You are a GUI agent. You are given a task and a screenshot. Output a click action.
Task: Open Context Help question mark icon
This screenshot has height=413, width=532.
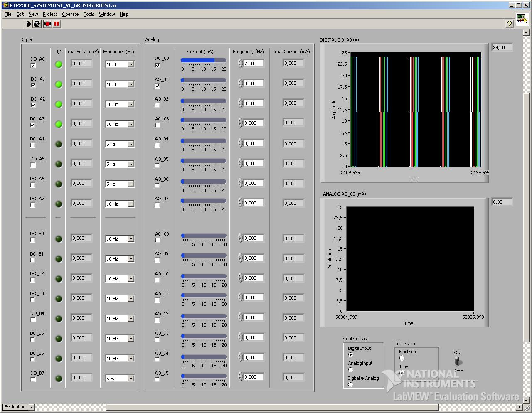coord(509,24)
